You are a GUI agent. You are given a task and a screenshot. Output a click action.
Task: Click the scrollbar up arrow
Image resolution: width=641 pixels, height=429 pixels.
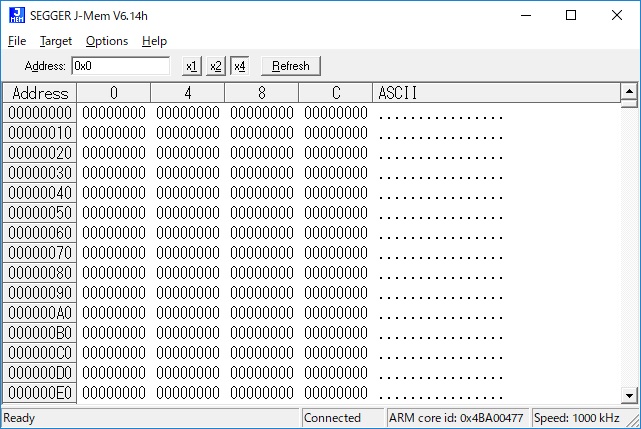pos(629,91)
